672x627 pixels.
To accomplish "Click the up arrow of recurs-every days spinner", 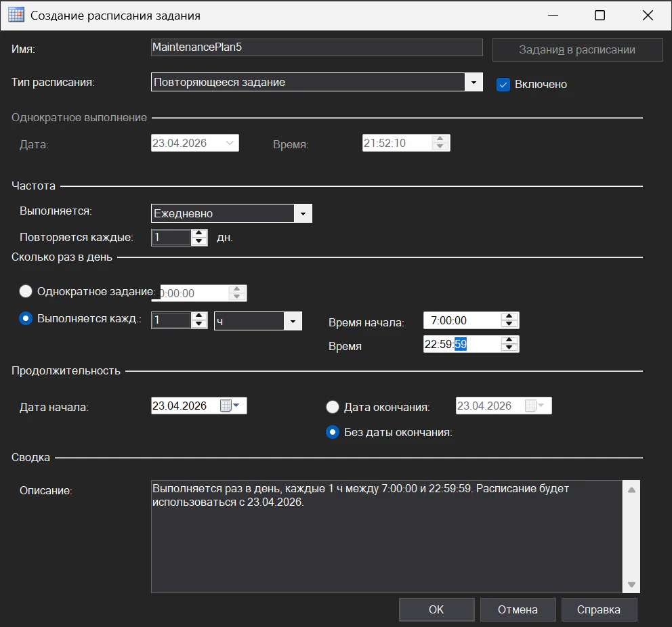I will tap(199, 234).
